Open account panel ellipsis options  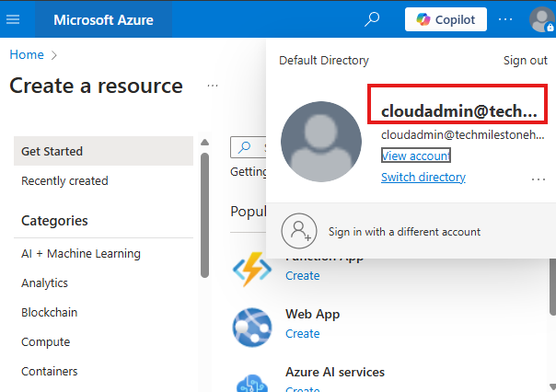pos(539,179)
